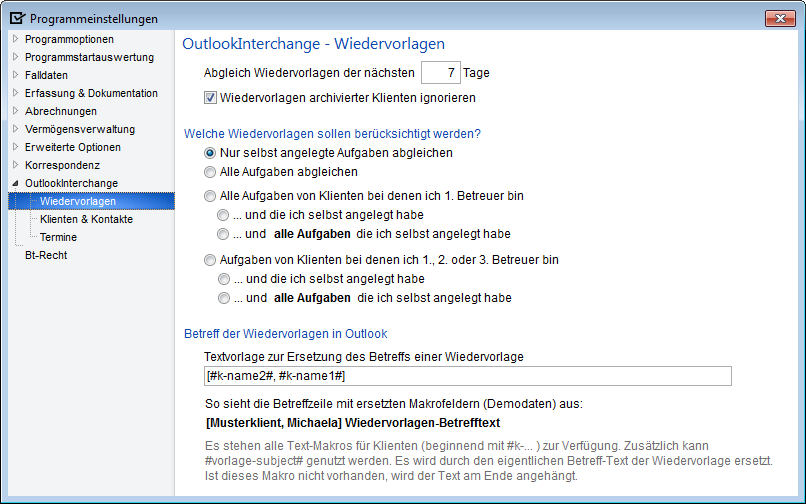806x504 pixels.
Task: Select '... und die ich selbst angelegt habe' under 1., 2. oder 3. Betreuer
Action: [x=224, y=279]
